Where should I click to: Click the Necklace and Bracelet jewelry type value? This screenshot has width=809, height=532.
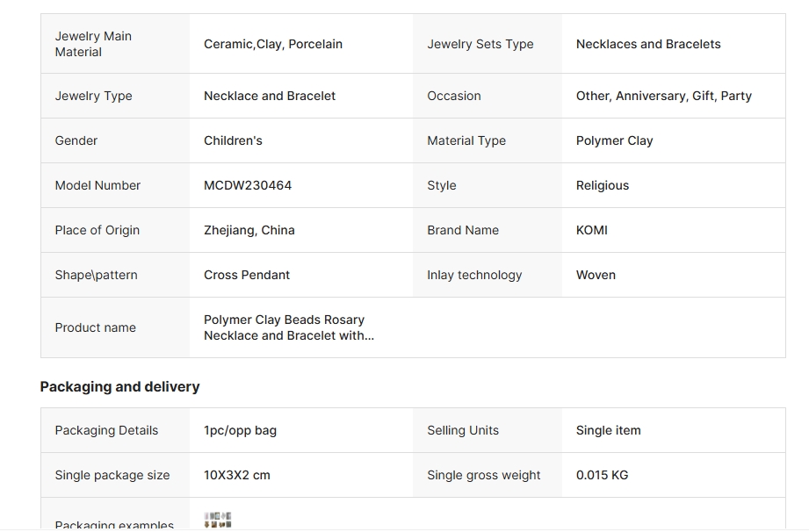tap(270, 96)
